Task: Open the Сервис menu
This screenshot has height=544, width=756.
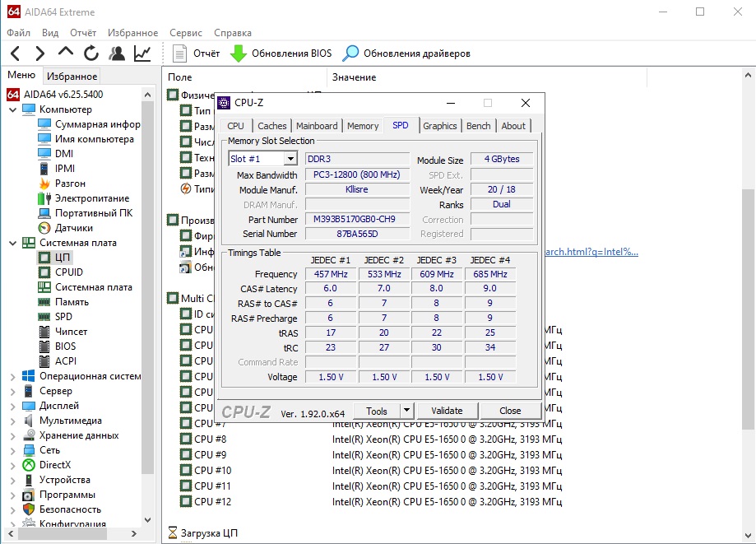Action: pyautogui.click(x=186, y=33)
